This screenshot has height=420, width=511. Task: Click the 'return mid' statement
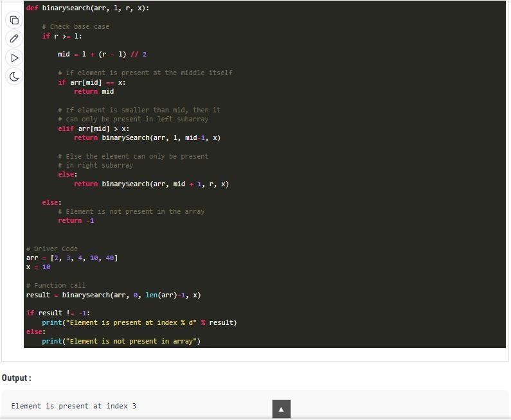coord(94,91)
